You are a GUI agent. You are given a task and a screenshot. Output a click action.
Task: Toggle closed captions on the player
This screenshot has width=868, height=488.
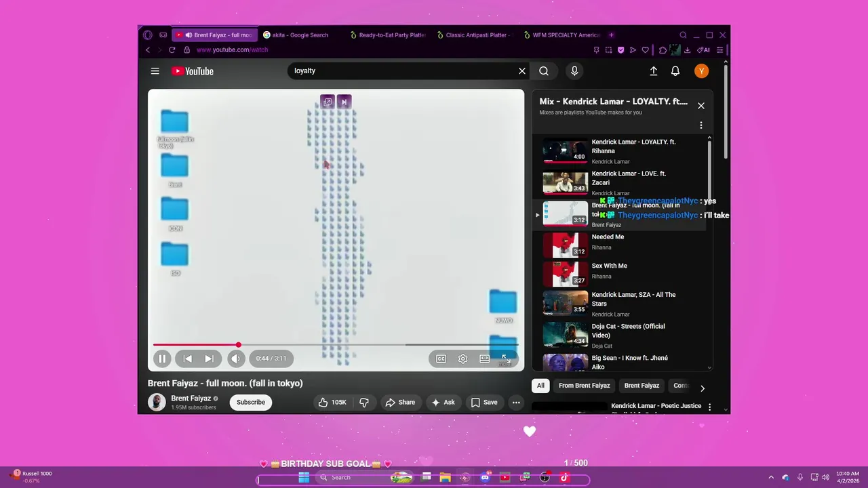(441, 359)
